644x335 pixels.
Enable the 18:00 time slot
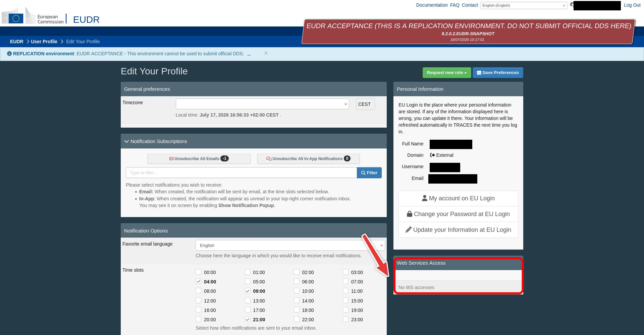[x=297, y=310]
